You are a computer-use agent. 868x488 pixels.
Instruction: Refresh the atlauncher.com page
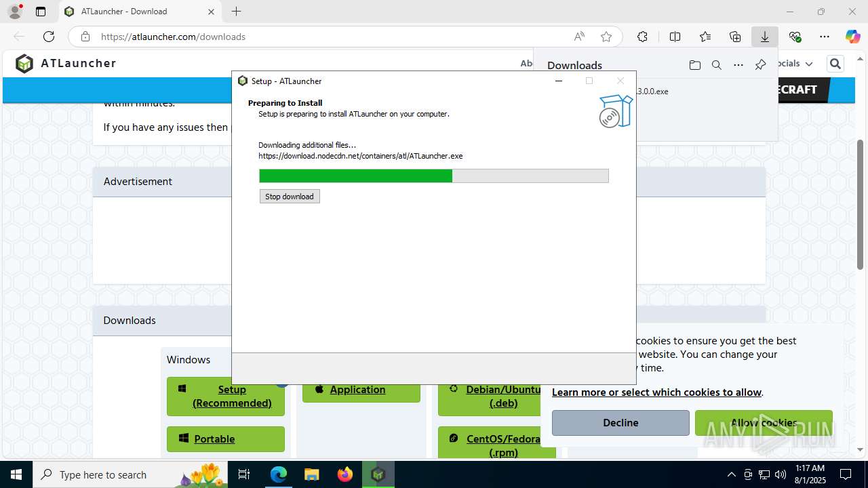click(49, 37)
